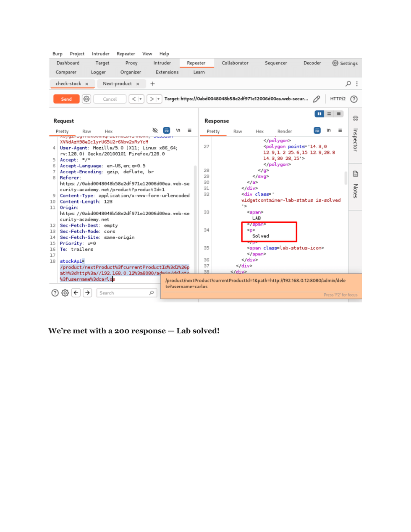411x532 pixels.
Task: Open the Intruder menu in menu bar
Action: (x=100, y=54)
